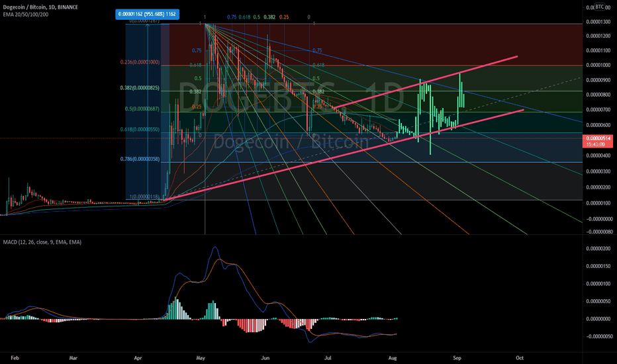Click the 0.786(0.00000358) Fibonacci level label

[x=140, y=159]
